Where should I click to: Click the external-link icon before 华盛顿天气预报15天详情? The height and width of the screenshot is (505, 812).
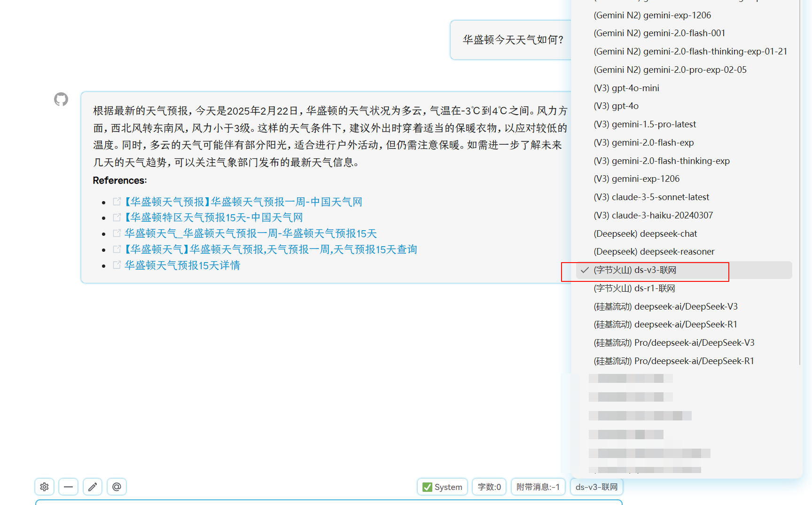[117, 265]
